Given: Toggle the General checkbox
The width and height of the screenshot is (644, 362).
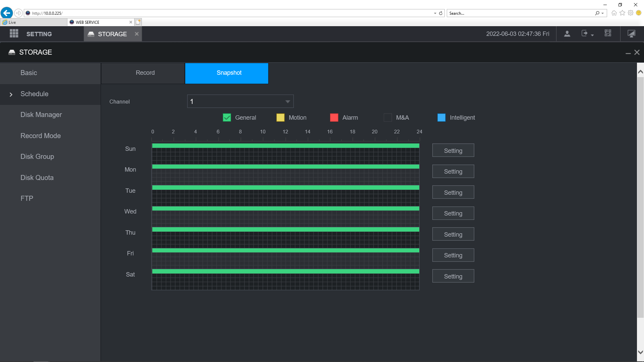Looking at the screenshot, I should [x=227, y=118].
